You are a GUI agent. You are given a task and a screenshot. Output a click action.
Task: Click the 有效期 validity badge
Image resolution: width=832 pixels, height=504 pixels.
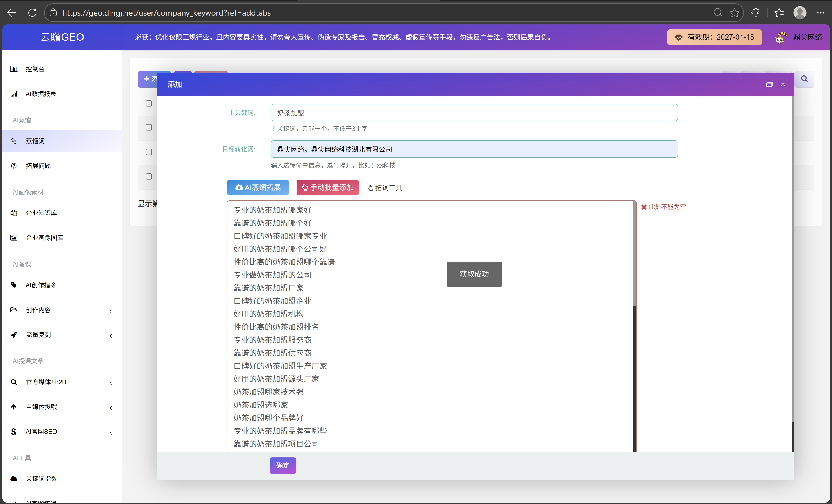click(x=714, y=37)
